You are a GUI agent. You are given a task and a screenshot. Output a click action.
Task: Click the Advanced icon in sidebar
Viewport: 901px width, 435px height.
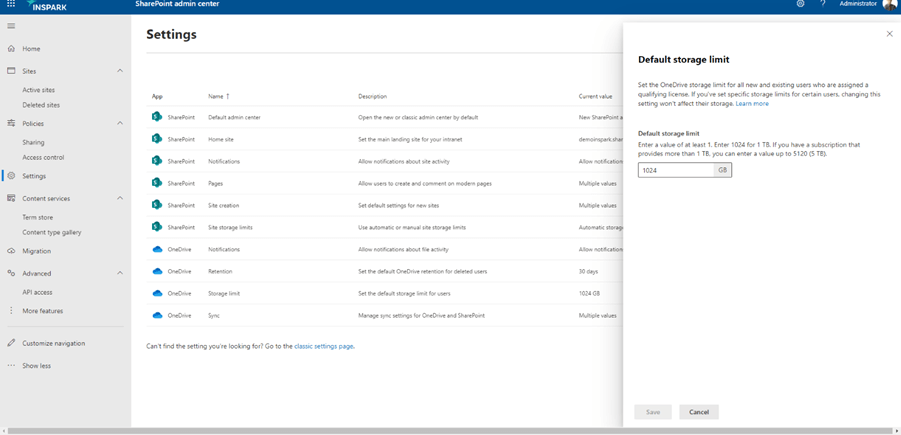point(11,274)
